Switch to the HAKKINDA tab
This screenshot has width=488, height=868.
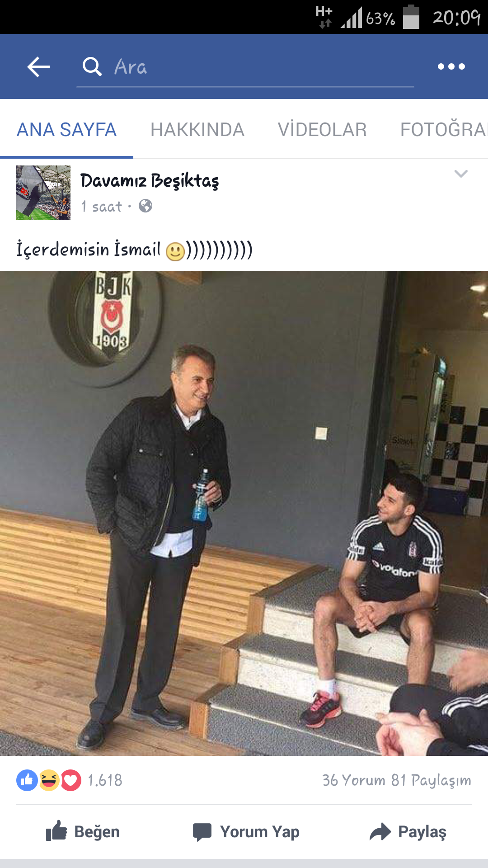pyautogui.click(x=197, y=130)
